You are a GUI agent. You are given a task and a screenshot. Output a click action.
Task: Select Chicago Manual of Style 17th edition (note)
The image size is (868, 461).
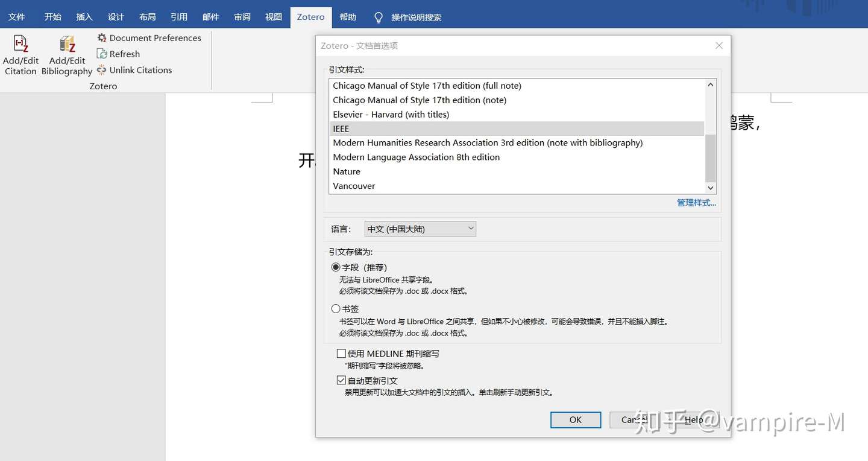coord(517,100)
